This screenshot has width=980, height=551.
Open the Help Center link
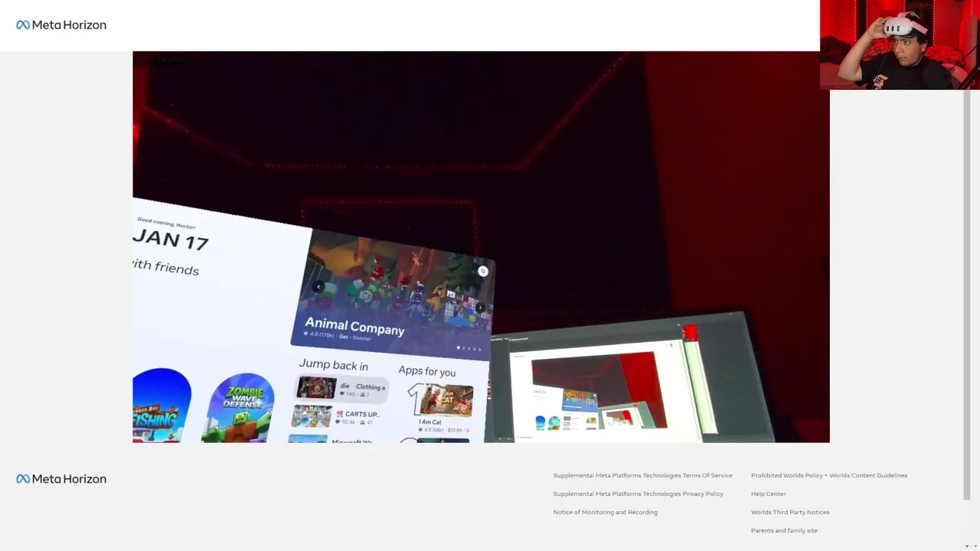pos(768,494)
